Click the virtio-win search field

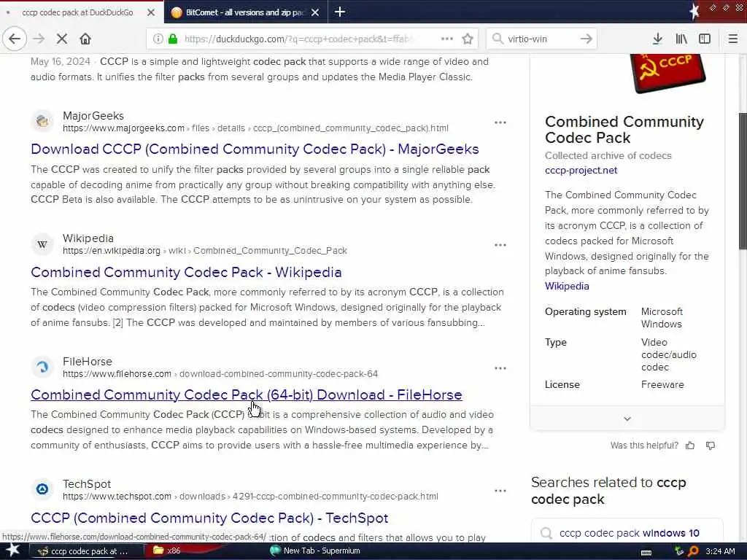pyautogui.click(x=541, y=39)
